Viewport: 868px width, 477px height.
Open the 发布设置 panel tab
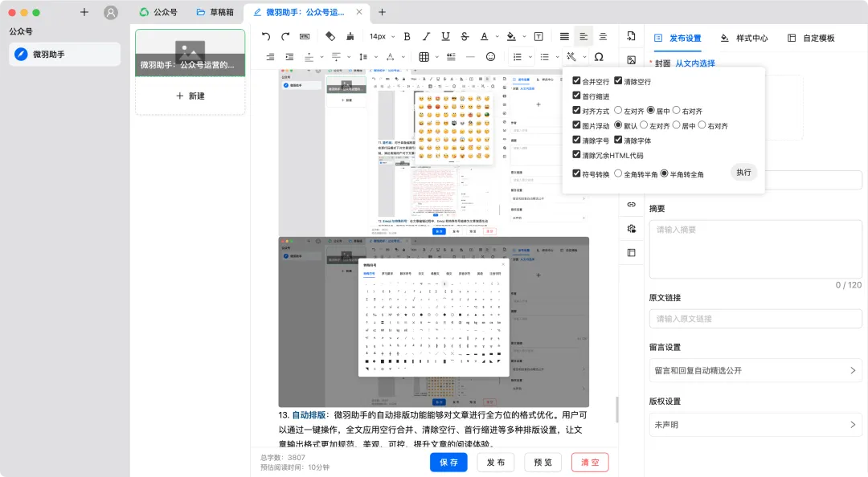point(678,39)
